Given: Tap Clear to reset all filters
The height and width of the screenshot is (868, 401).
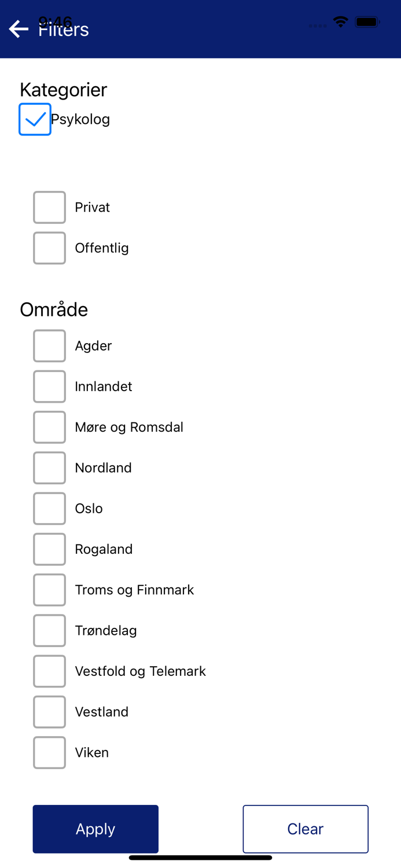Looking at the screenshot, I should coord(306,829).
